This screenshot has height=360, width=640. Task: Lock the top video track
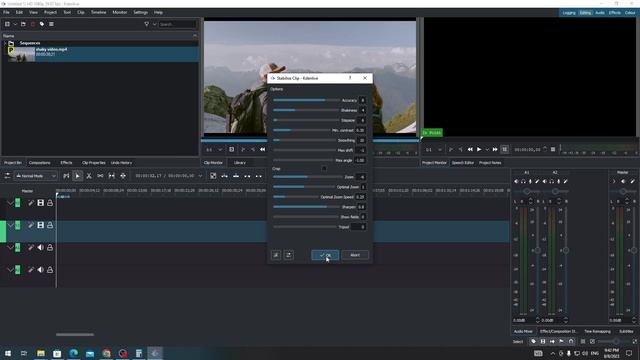tap(50, 203)
